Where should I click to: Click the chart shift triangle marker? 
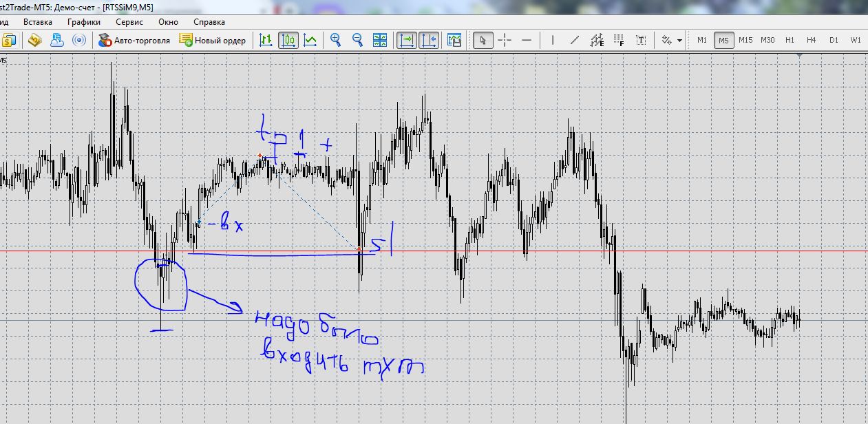tap(798, 56)
